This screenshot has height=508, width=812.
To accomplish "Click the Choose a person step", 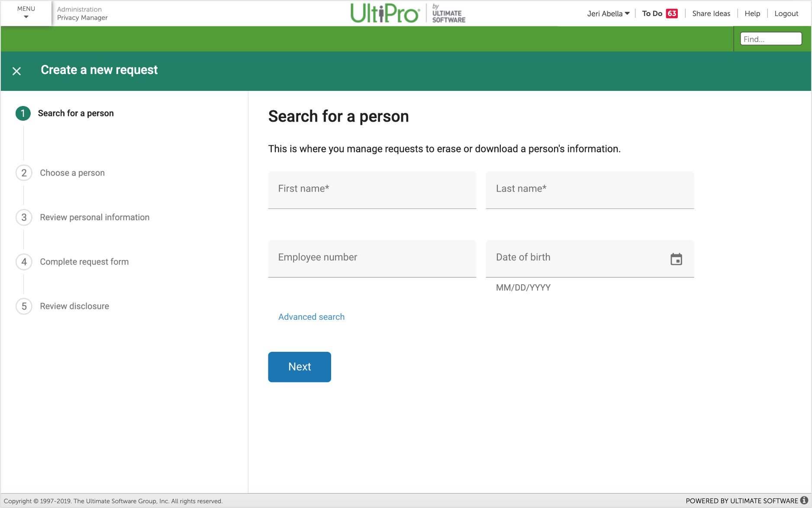I will point(24,173).
